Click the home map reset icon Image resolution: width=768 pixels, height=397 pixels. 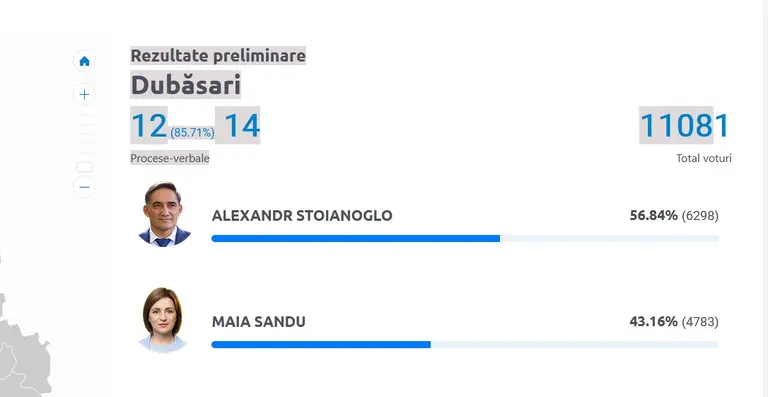pyautogui.click(x=84, y=61)
